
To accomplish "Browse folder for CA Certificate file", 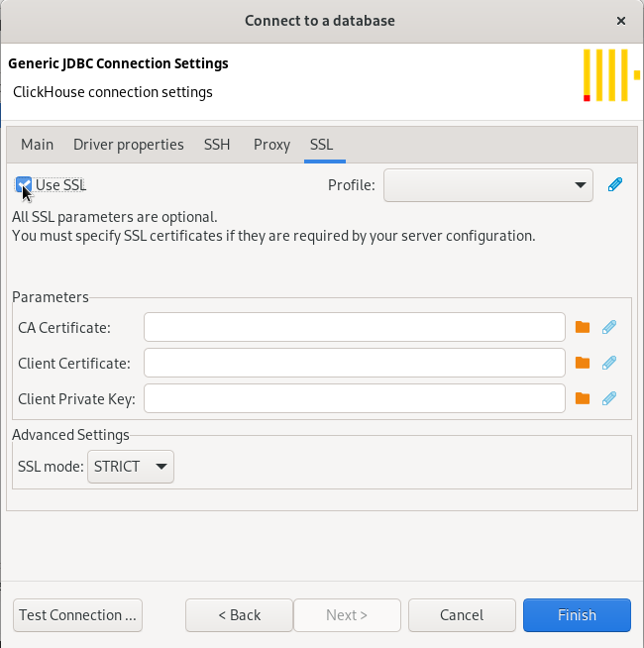I will coord(583,327).
